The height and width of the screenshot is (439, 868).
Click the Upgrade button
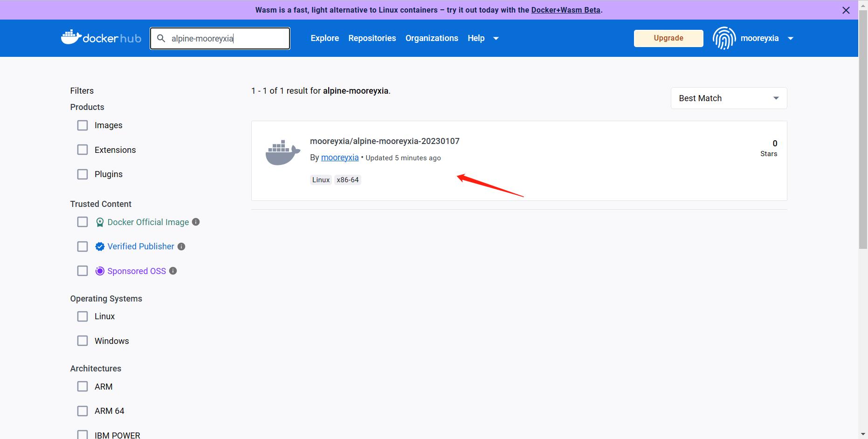668,38
